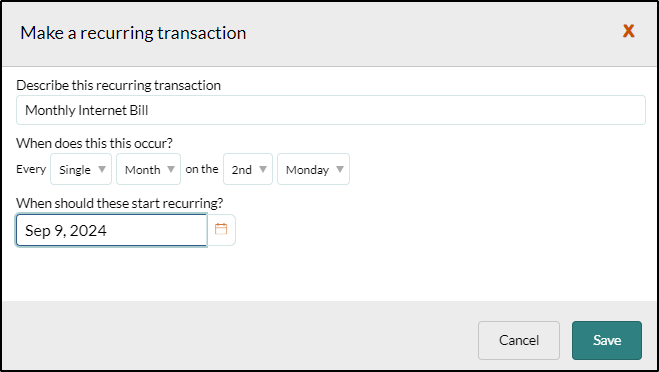Open the 2nd ordinal dropdown
Image resolution: width=659 pixels, height=372 pixels.
pos(248,169)
